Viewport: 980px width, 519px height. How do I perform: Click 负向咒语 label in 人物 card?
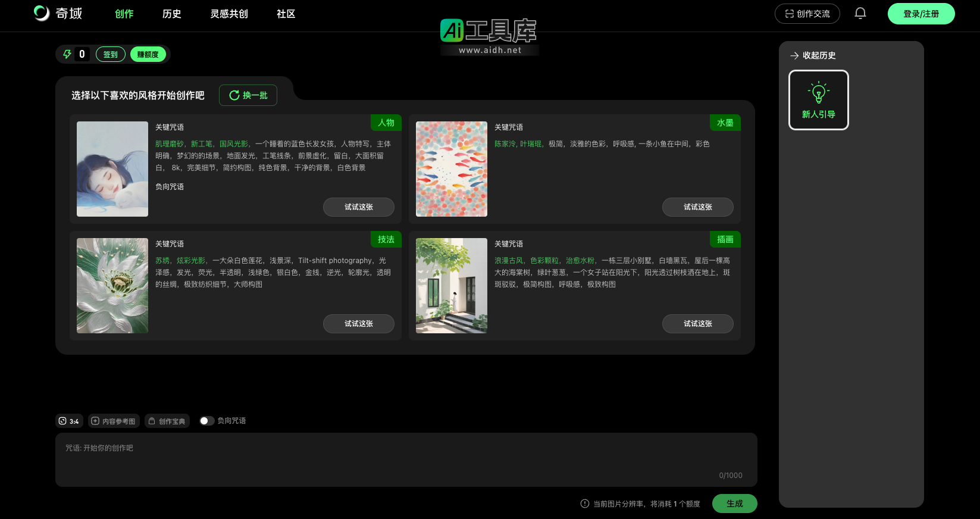click(x=170, y=187)
